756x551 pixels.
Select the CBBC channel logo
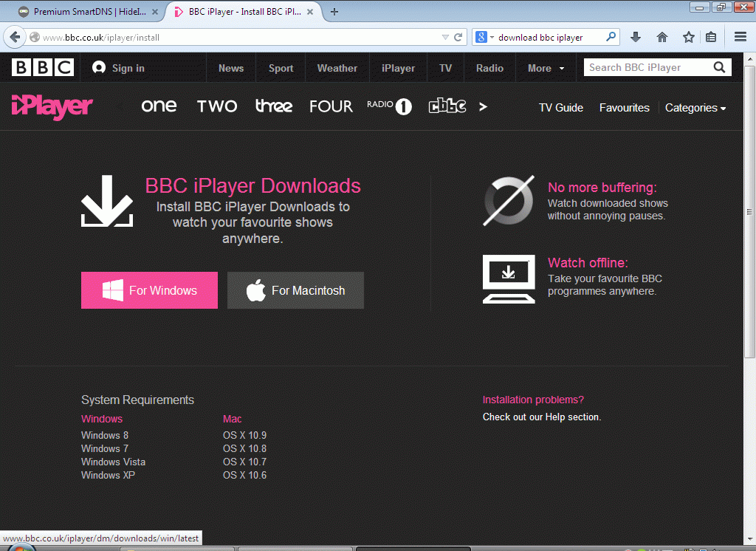click(447, 106)
